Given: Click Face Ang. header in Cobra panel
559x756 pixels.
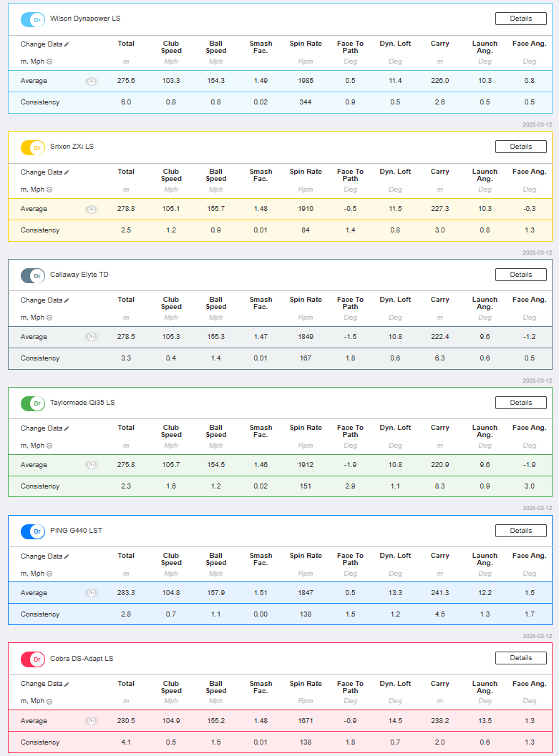Looking at the screenshot, I should (x=530, y=684).
